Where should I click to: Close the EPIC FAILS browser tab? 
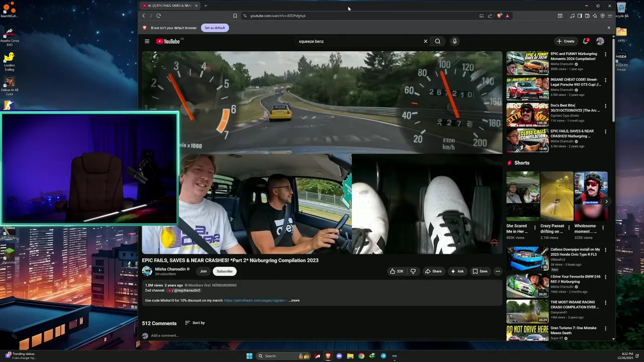[196, 6]
